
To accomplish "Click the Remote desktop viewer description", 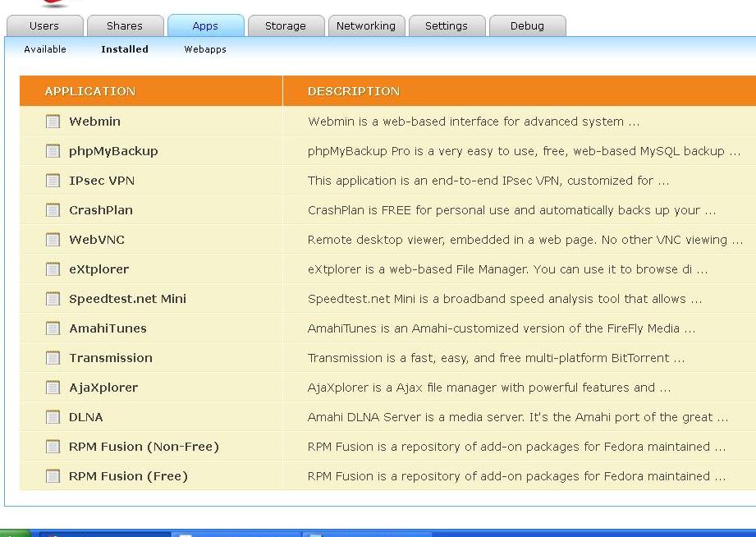I will pos(525,239).
